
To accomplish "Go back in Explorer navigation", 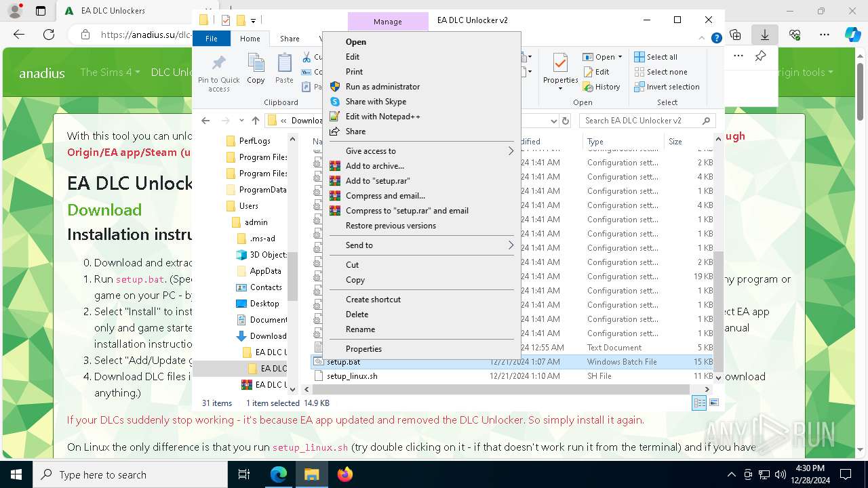I will tap(206, 121).
